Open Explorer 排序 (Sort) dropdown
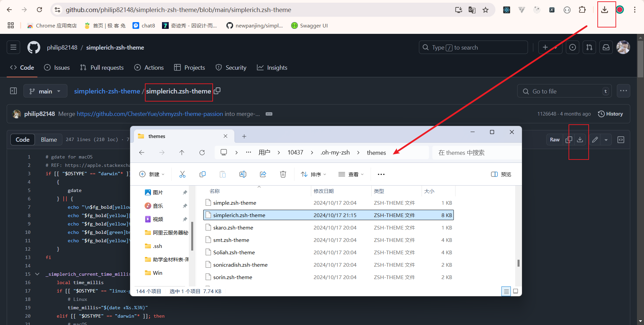The width and height of the screenshot is (644, 325). click(313, 174)
